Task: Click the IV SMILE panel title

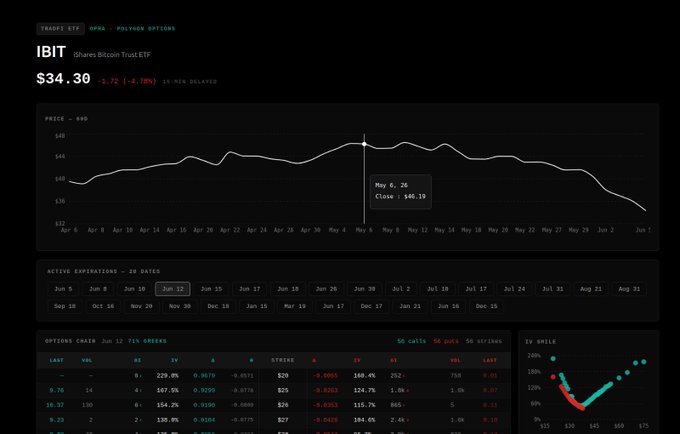Action: coord(540,342)
